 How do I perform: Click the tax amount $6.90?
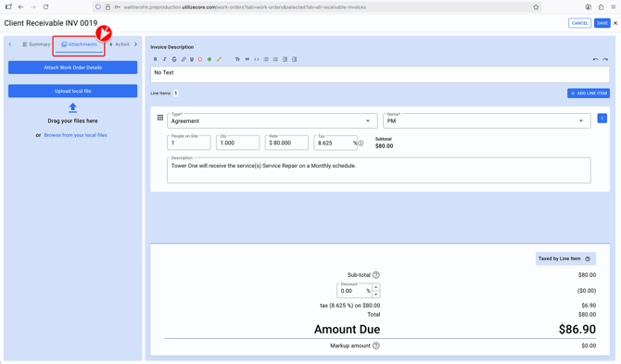point(589,306)
